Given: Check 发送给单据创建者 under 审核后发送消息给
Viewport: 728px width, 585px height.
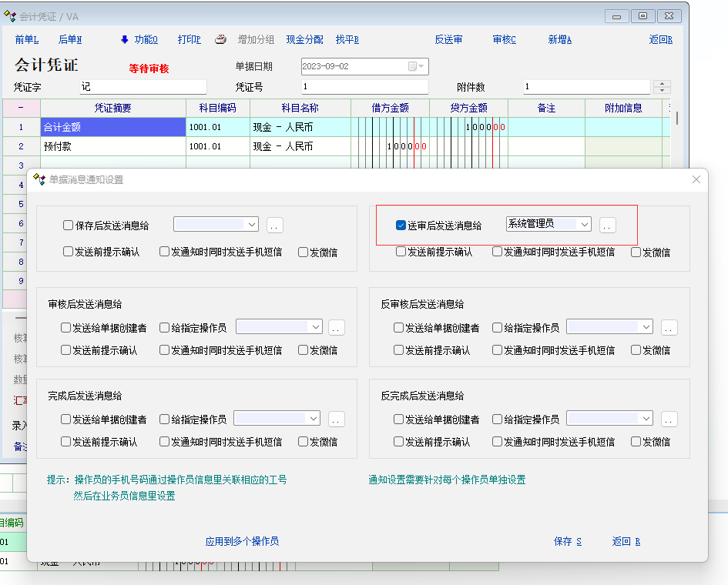Looking at the screenshot, I should (66, 328).
